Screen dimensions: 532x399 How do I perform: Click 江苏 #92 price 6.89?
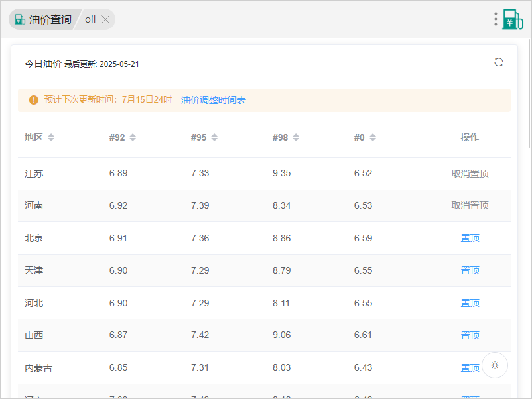[119, 173]
